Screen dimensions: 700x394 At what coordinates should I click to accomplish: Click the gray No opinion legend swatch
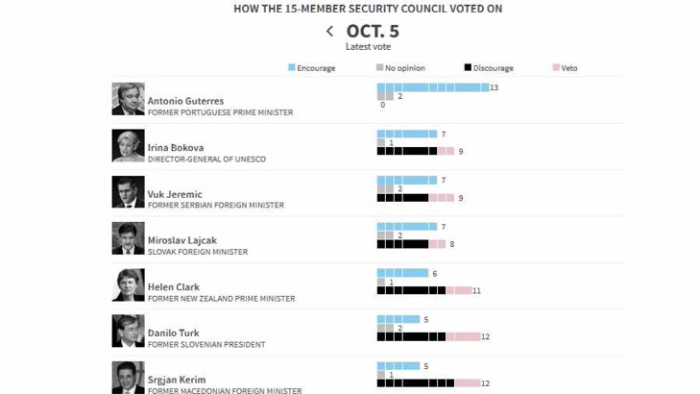point(379,67)
